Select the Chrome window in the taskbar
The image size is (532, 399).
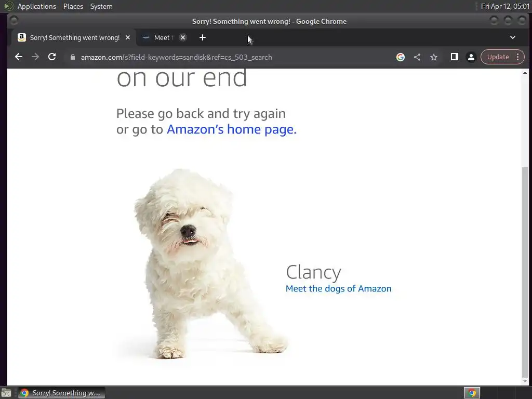(x=61, y=393)
